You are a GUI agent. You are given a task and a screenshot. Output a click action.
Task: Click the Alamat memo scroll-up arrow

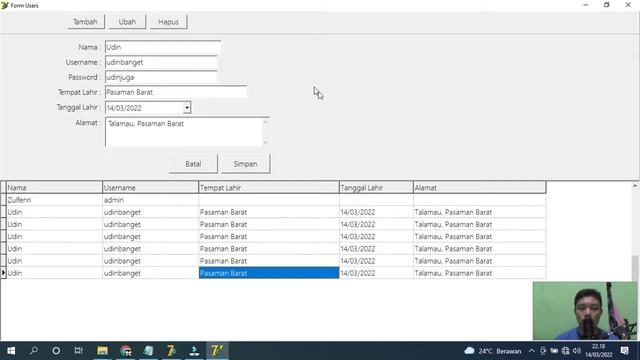pos(265,122)
